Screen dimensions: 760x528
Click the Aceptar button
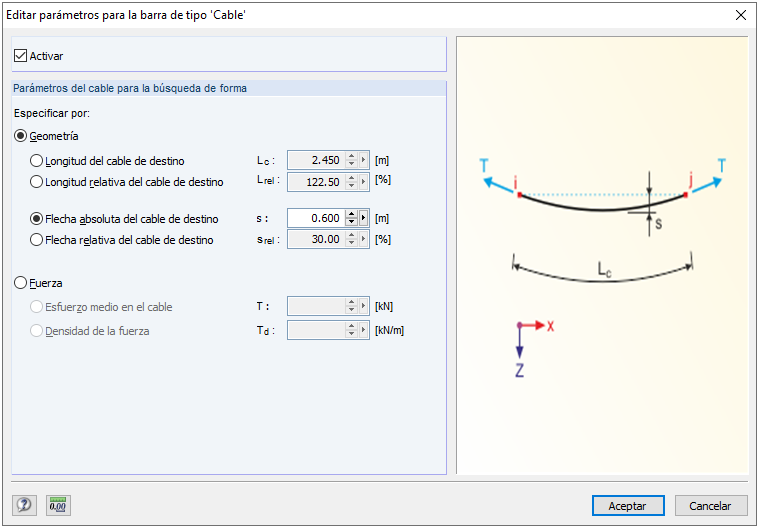coord(628,506)
